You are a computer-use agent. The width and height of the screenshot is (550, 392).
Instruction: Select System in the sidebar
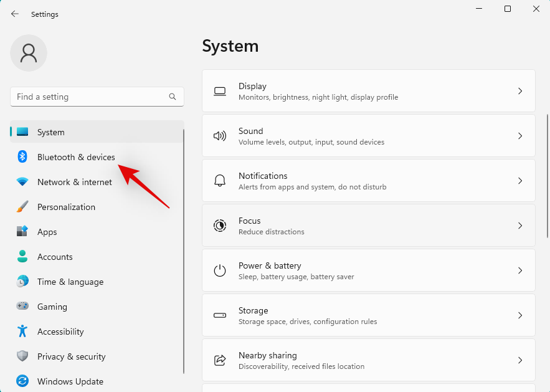(x=97, y=132)
